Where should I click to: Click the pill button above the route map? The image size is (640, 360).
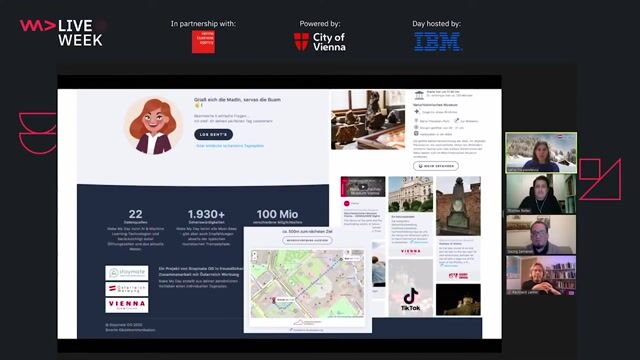(x=307, y=240)
